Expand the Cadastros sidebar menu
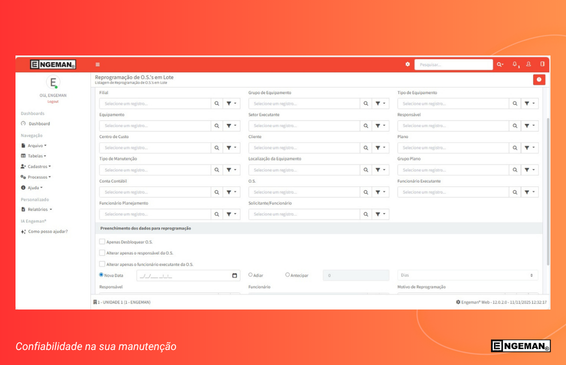This screenshot has height=365, width=566. tap(36, 166)
